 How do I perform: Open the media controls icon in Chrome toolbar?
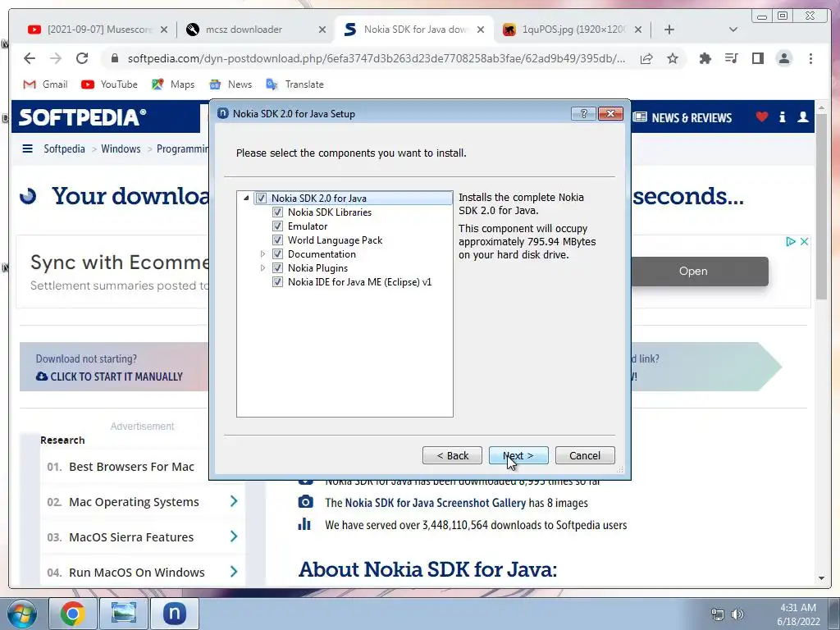731,58
